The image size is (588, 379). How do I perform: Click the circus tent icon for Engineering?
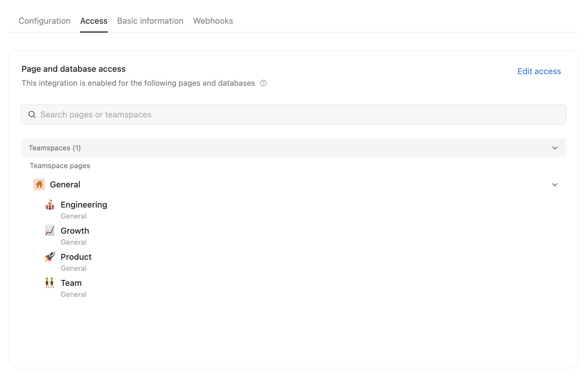tap(50, 205)
